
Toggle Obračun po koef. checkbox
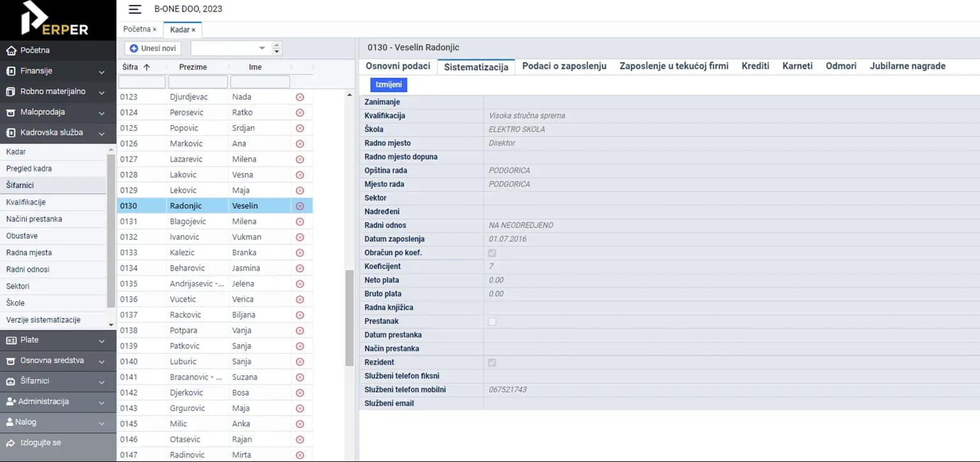click(x=492, y=253)
